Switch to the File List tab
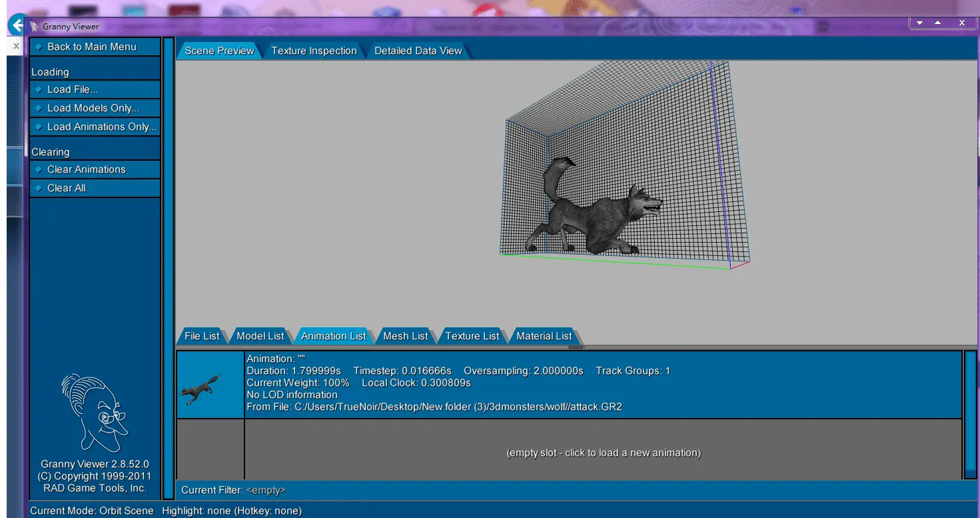Screen dimensions: 980x518 pos(202,336)
